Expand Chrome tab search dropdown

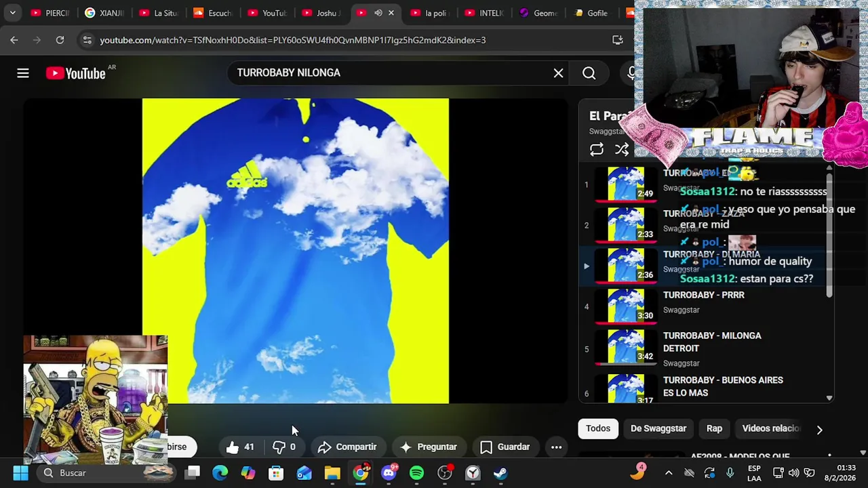click(x=12, y=13)
